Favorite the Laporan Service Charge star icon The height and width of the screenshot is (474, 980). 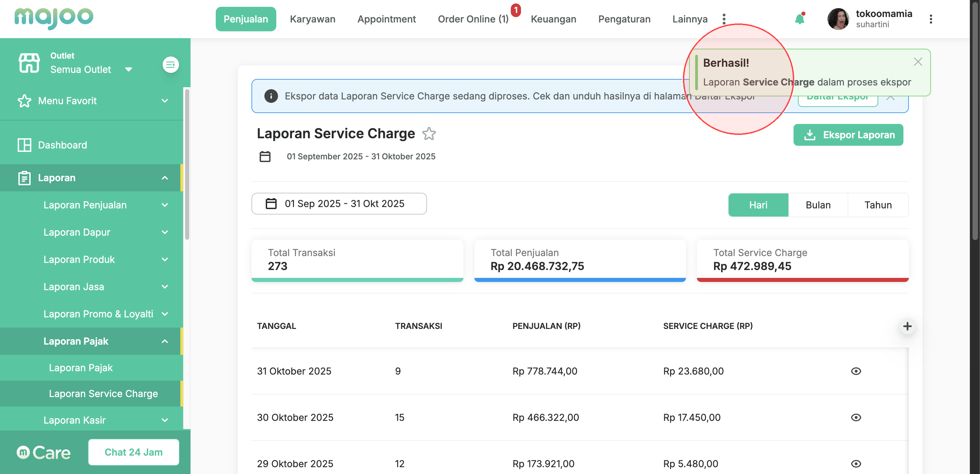coord(429,133)
